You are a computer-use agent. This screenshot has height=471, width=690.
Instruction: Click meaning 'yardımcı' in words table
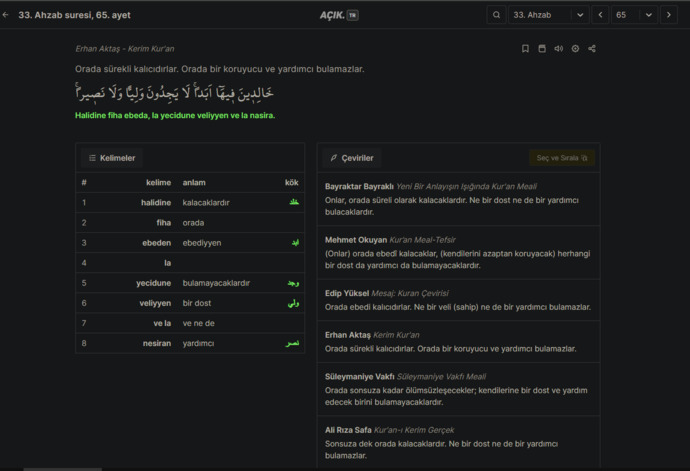click(x=198, y=343)
